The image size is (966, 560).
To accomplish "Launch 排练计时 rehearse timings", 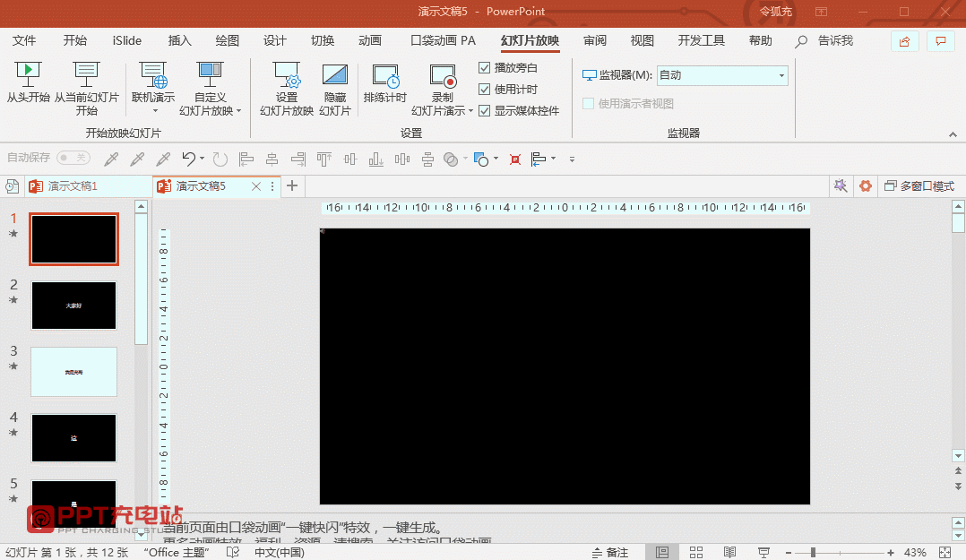I will click(385, 82).
